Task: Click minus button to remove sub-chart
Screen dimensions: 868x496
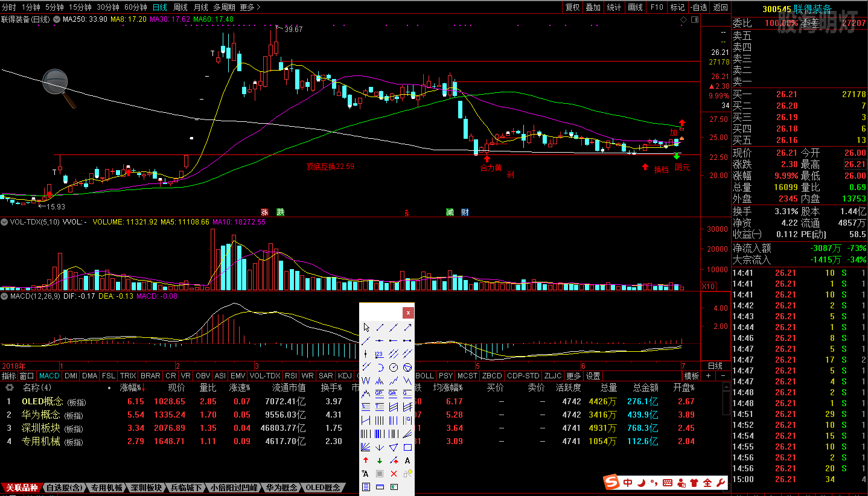Action: click(x=723, y=376)
